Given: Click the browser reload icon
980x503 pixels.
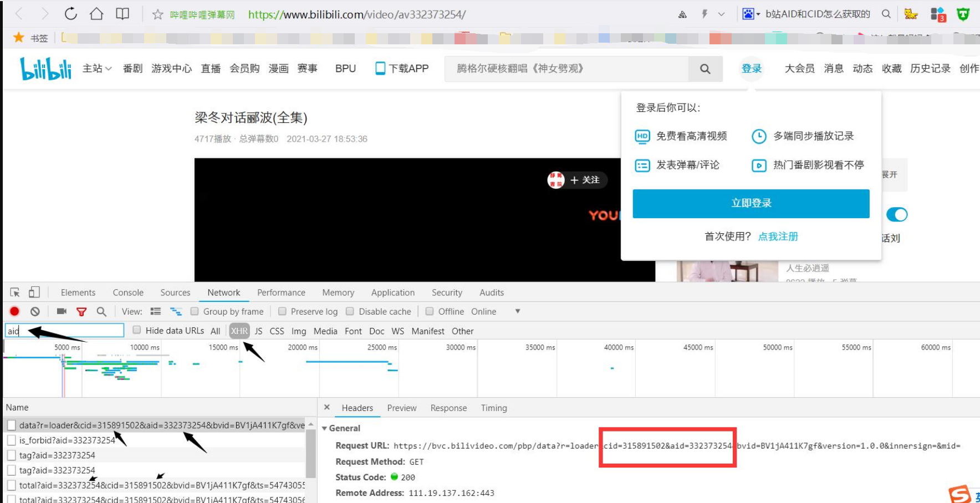Looking at the screenshot, I should point(70,14).
